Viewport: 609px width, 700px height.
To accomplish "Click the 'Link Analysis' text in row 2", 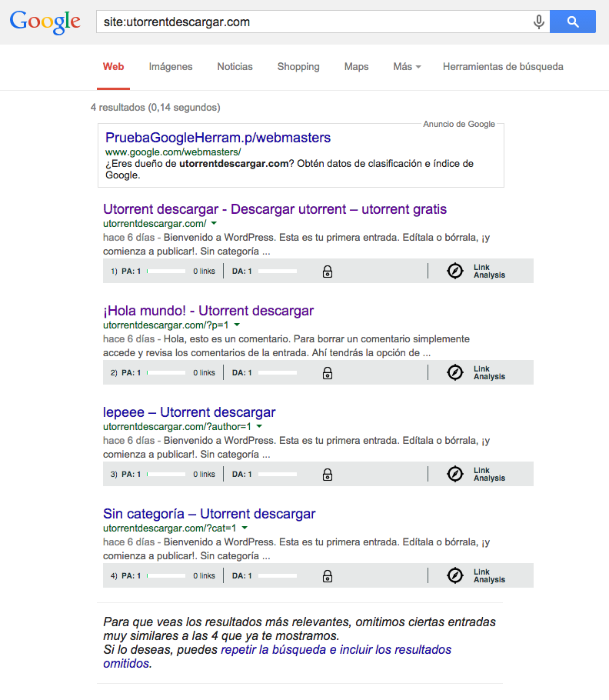I will pos(490,372).
